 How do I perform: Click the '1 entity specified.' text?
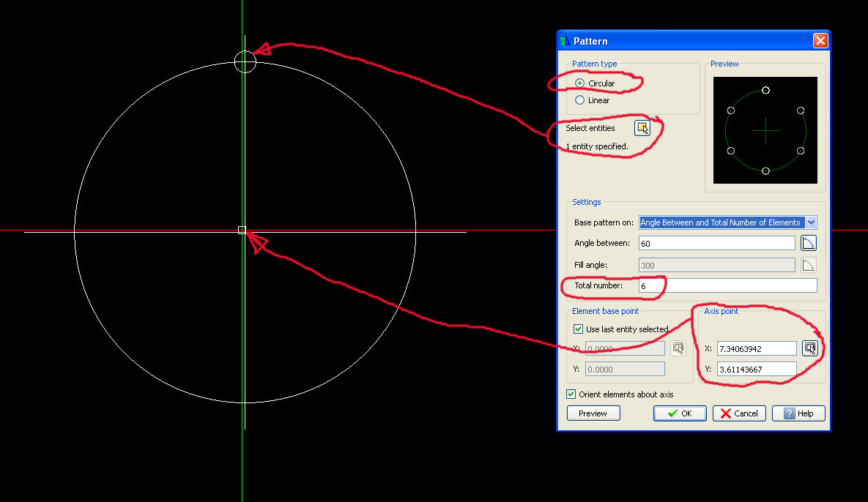597,146
